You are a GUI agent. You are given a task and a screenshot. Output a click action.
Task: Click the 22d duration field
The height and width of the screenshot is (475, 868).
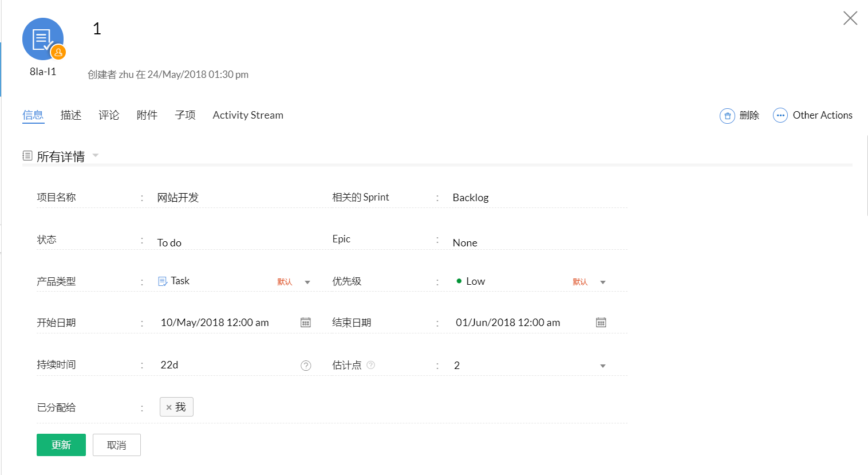coord(223,365)
